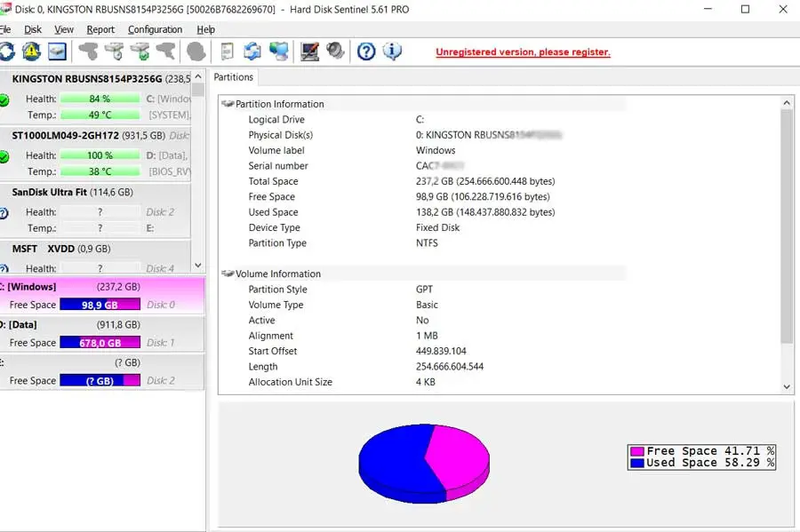Click the disk list scroll up arrow

(x=198, y=76)
